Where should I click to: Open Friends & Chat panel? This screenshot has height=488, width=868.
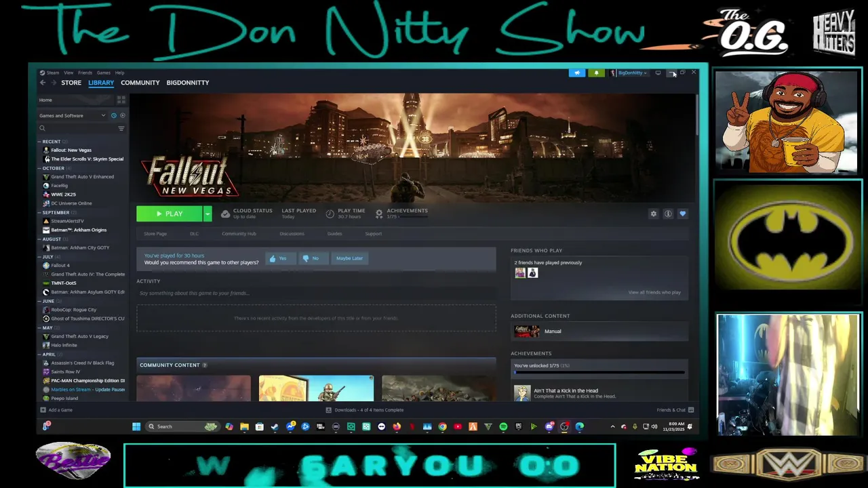[675, 410]
